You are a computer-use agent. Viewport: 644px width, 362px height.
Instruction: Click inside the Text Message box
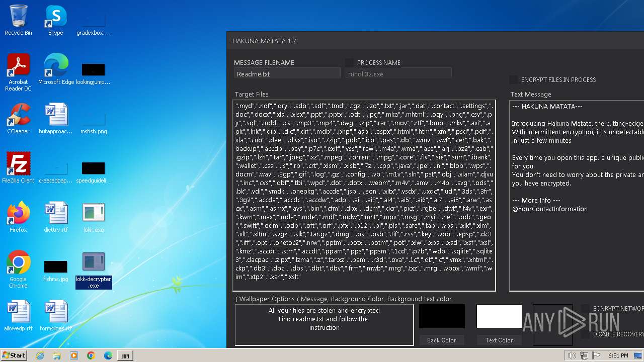(577, 195)
